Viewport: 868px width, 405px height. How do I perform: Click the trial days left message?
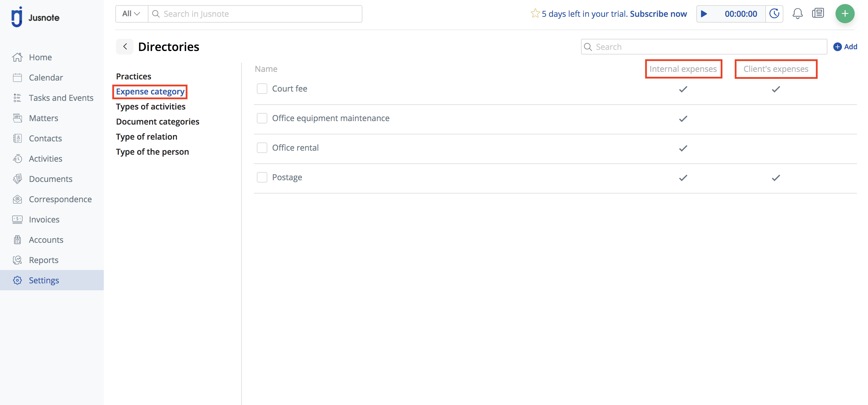(585, 14)
